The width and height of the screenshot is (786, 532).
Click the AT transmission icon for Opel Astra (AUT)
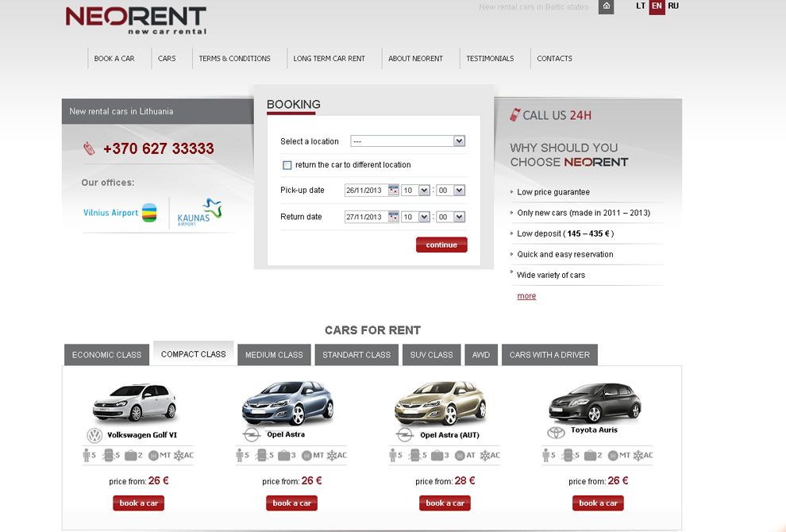[x=460, y=455]
